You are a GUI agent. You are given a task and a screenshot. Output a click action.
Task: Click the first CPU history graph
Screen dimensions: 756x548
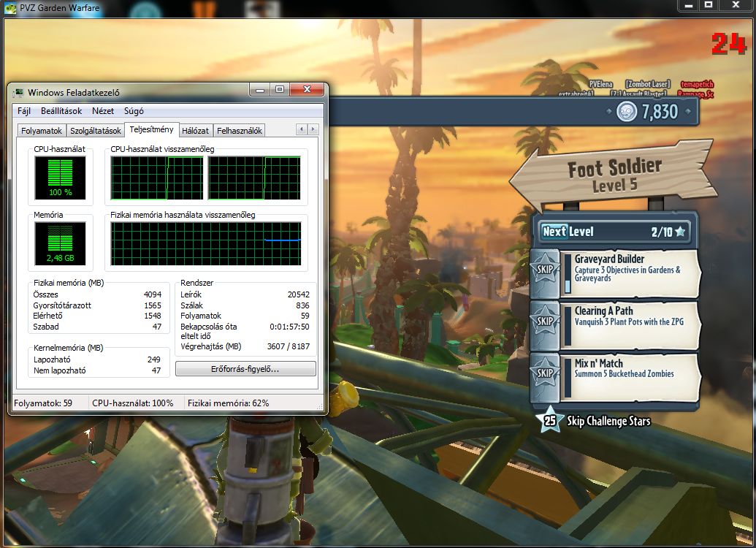click(x=157, y=178)
